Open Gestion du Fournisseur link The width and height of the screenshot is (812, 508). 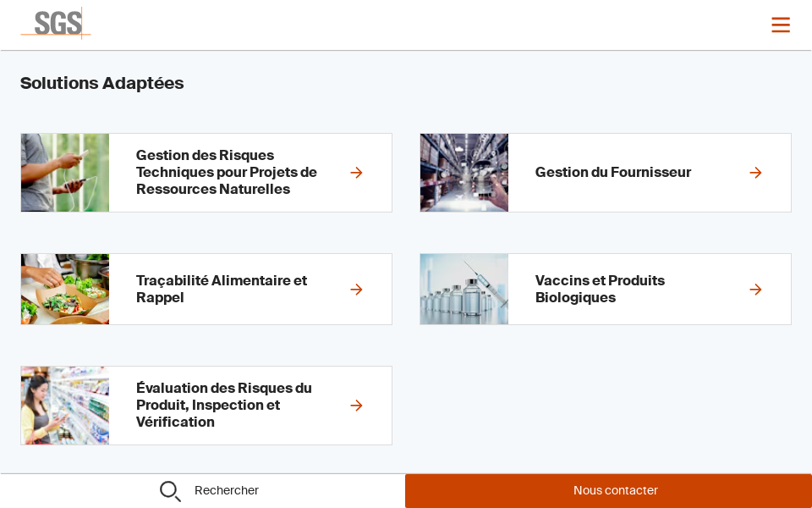coord(612,173)
